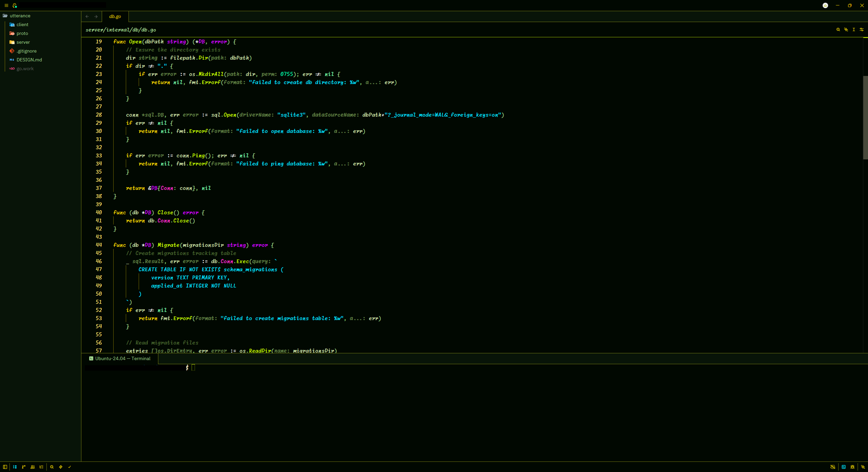Open the go.work file
The width and height of the screenshot is (868, 472).
point(40,68)
